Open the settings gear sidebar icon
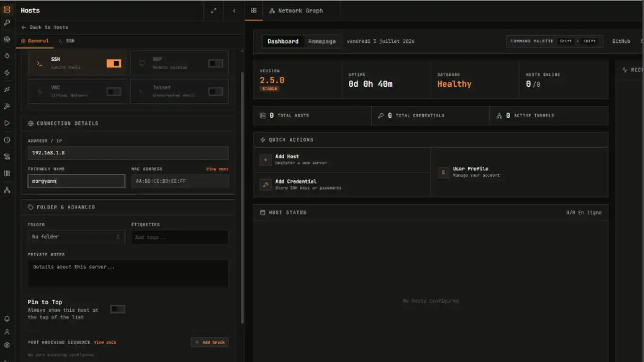Image resolution: width=644 pixels, height=362 pixels. click(7, 345)
